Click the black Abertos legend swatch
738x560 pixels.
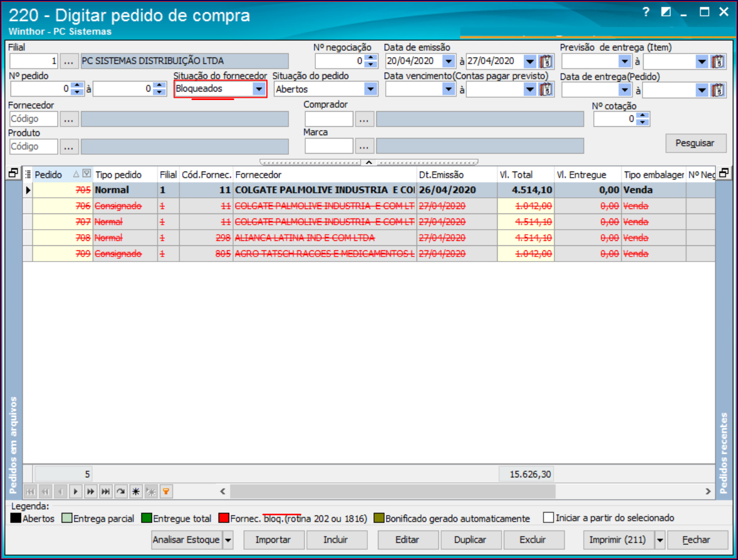16,518
